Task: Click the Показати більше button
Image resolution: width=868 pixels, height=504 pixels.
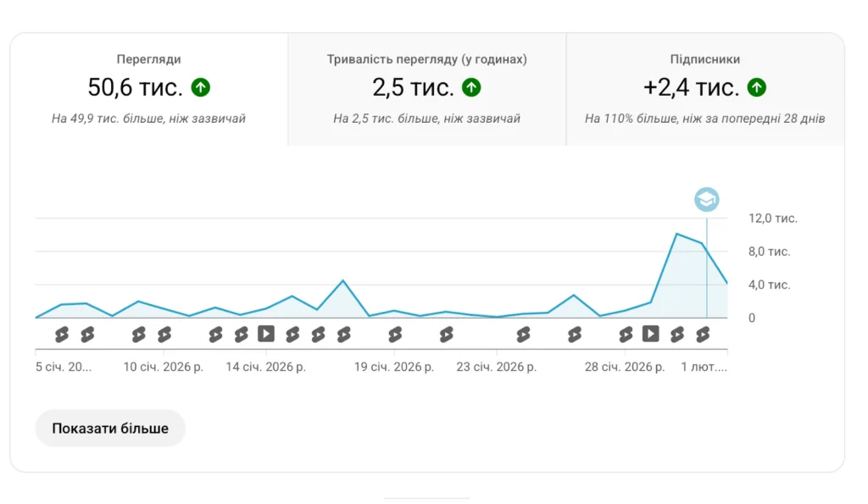Action: coord(110,429)
